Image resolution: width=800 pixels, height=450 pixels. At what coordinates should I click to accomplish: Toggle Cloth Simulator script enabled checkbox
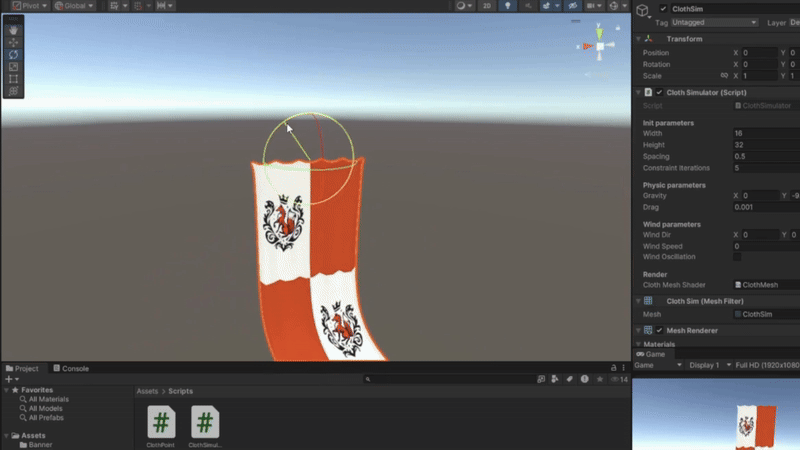pyautogui.click(x=659, y=92)
